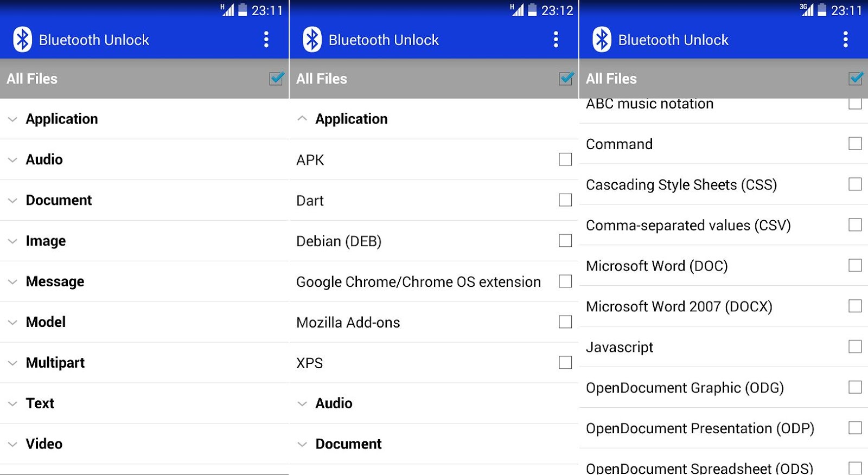Tick Google Chrome/Chrome OS extension checkbox
Viewport: 868px width, 475px height.
click(565, 281)
